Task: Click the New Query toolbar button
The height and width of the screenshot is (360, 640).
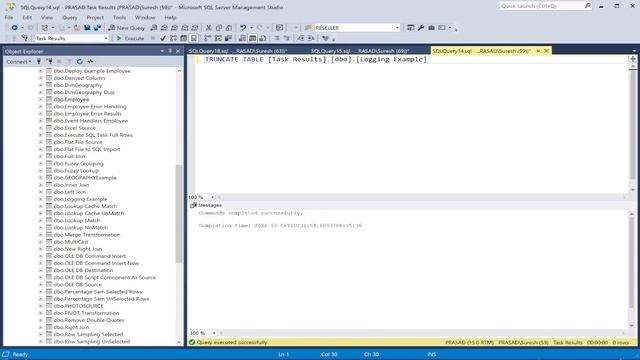Action: [x=127, y=28]
